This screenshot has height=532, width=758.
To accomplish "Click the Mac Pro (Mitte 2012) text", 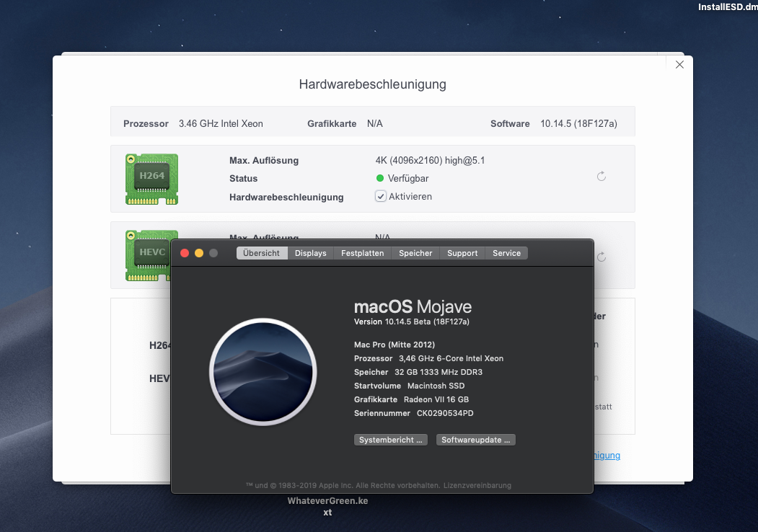I will pyautogui.click(x=395, y=345).
